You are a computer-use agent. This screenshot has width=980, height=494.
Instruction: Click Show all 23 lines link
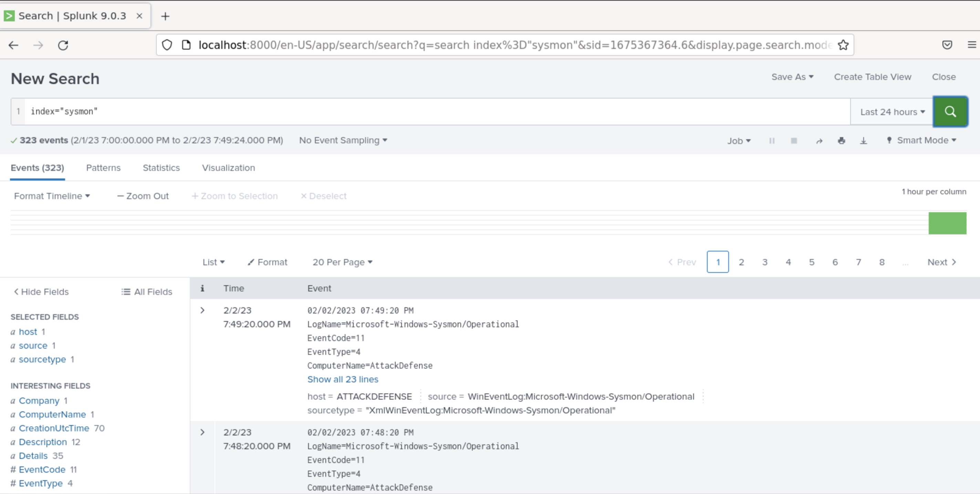pyautogui.click(x=343, y=379)
